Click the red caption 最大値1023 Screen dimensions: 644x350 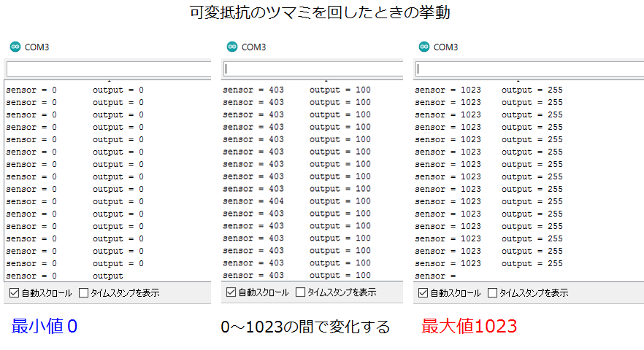point(469,326)
